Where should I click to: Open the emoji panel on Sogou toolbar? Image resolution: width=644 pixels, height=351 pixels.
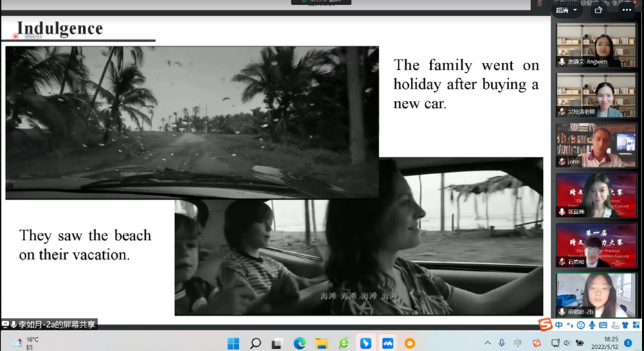581,325
